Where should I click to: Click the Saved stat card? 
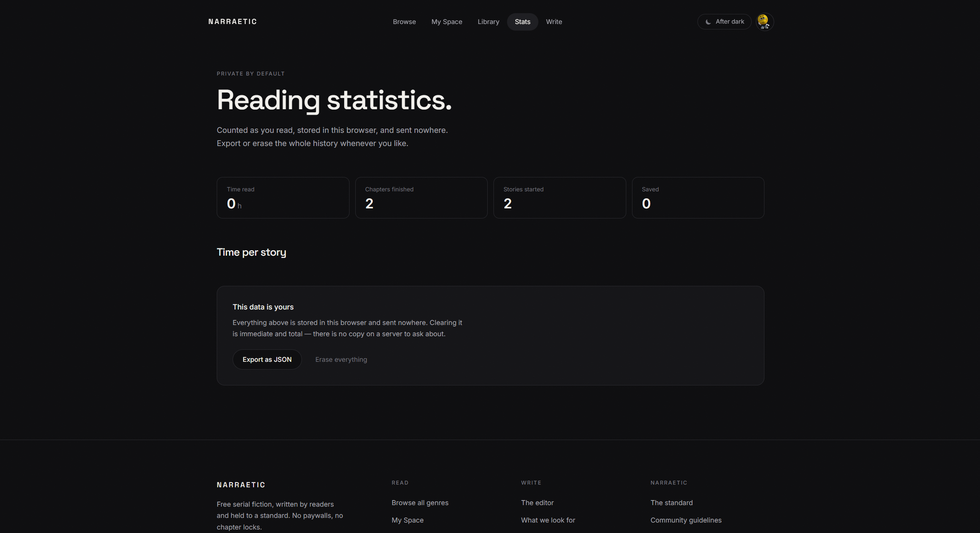pos(698,198)
